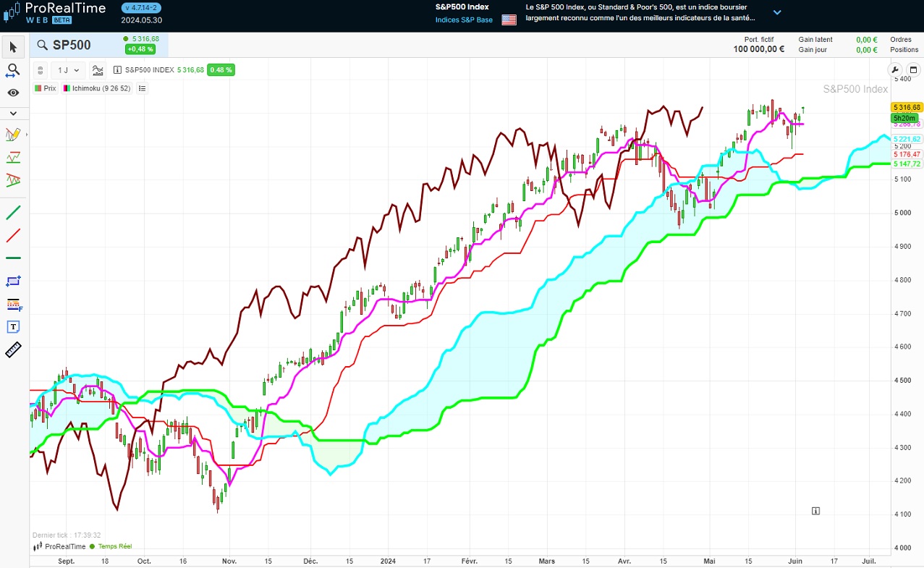The height and width of the screenshot is (568, 924).
Task: Open the Ordres panel
Action: pos(901,40)
